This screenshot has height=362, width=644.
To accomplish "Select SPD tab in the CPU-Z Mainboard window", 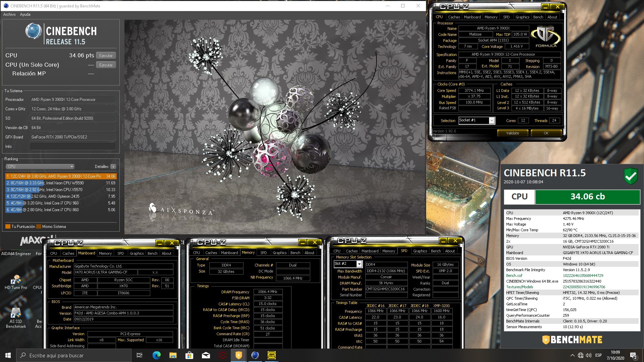I will tap(120, 253).
